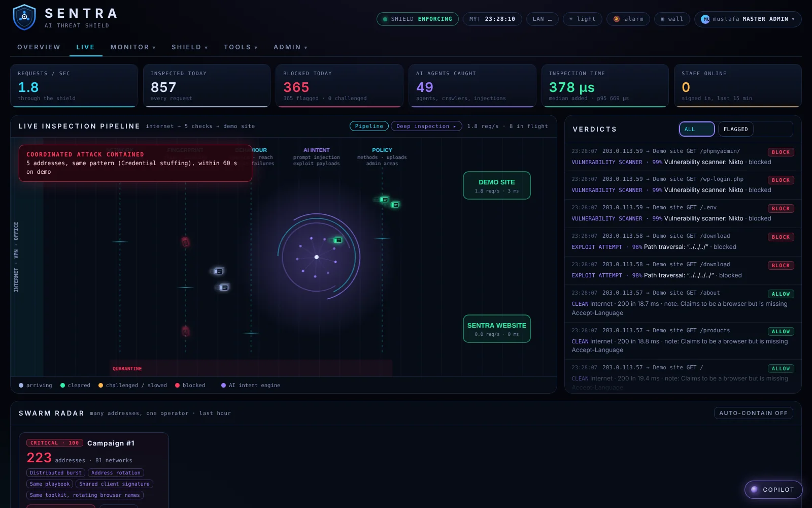Click the Critical 100 badge
The image size is (812, 508).
[x=55, y=443]
